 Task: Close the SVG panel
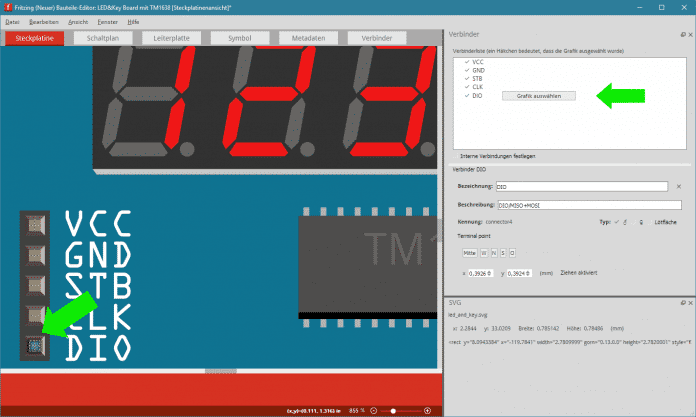coord(689,301)
